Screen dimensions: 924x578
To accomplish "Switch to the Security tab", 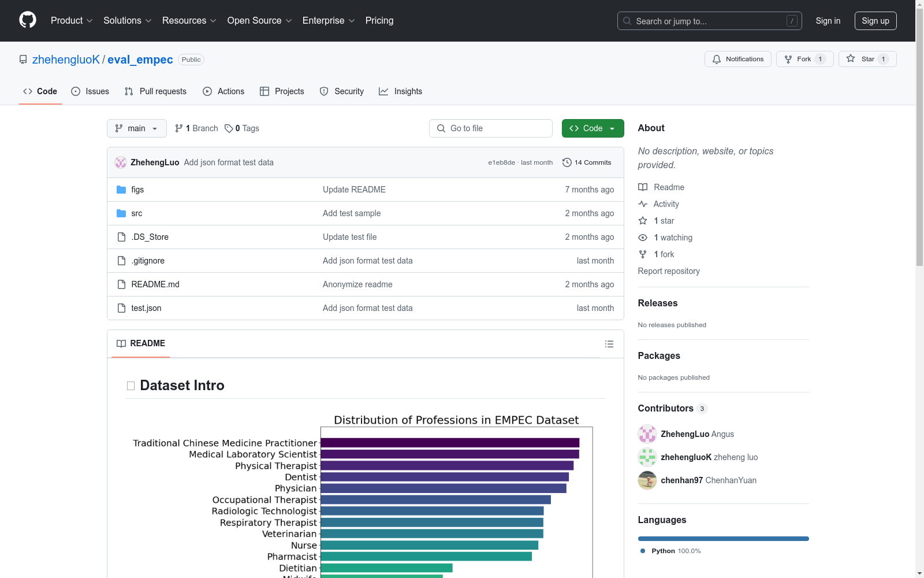I will tap(342, 91).
